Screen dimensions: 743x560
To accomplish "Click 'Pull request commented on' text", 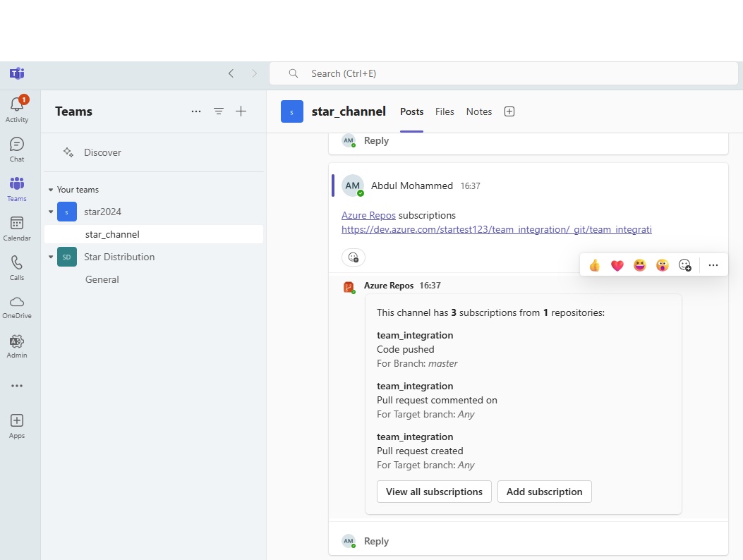I will click(437, 401).
